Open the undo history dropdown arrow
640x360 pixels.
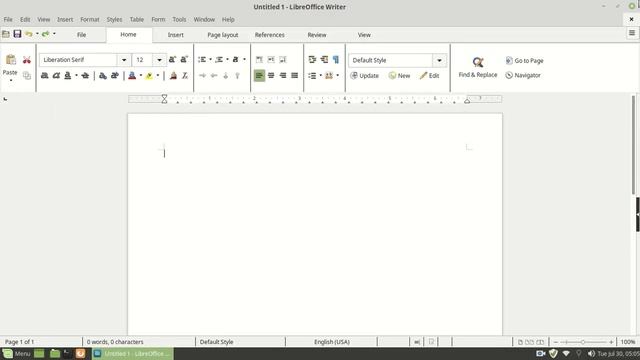point(37,34)
